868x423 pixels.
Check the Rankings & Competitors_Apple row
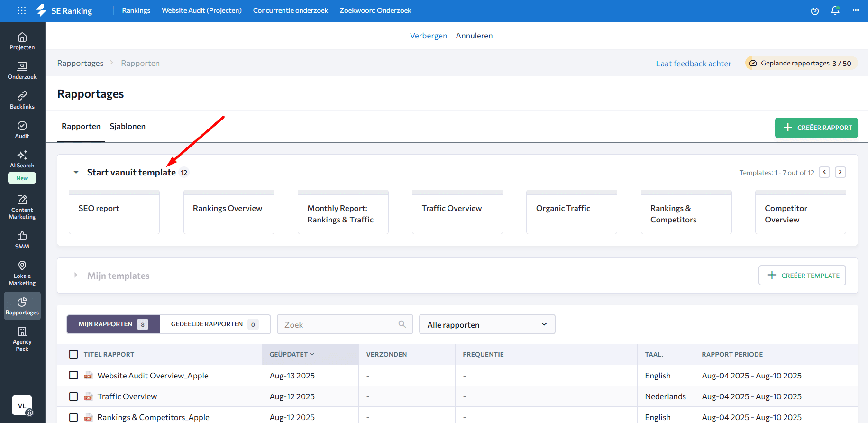click(73, 417)
